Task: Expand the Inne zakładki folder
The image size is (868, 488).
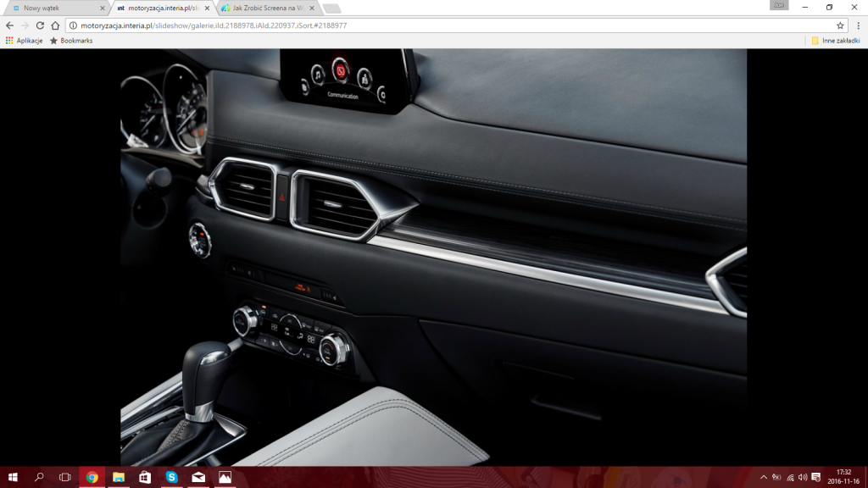Action: 837,41
